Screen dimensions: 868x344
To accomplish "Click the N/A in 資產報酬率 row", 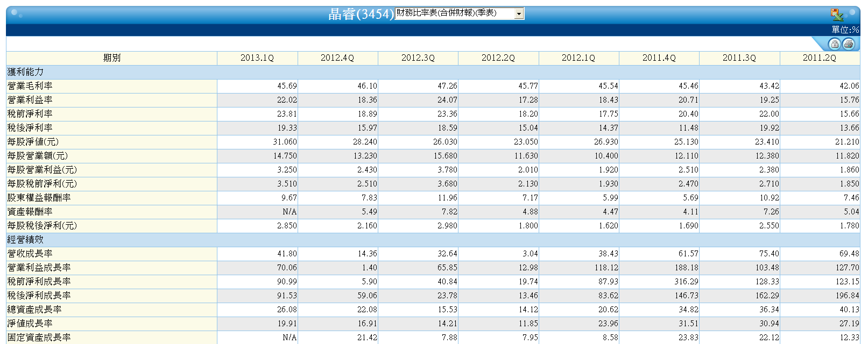I will click(x=290, y=212).
